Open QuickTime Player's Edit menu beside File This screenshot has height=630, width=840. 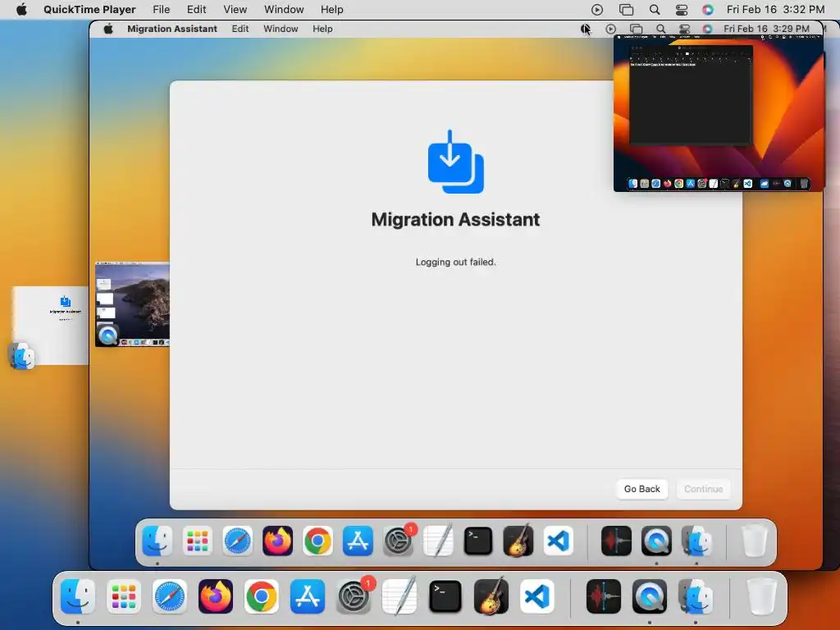point(197,10)
